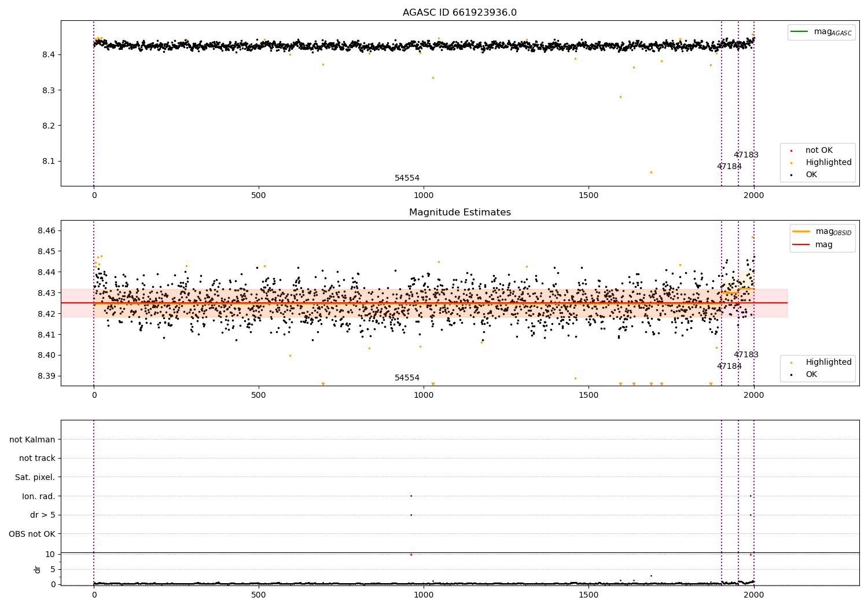Click the title 'AGASC ID 661923936.0'
The image size is (868, 608).
click(459, 13)
